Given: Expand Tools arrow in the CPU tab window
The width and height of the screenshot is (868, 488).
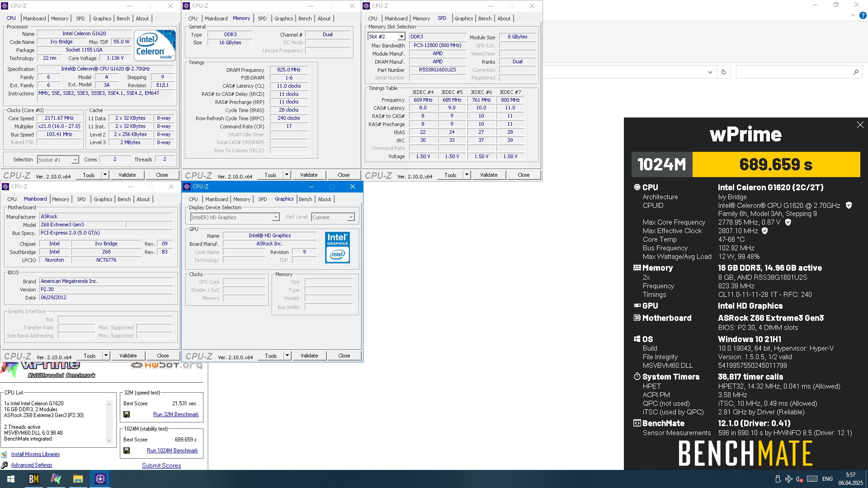Looking at the screenshot, I should pyautogui.click(x=105, y=175).
